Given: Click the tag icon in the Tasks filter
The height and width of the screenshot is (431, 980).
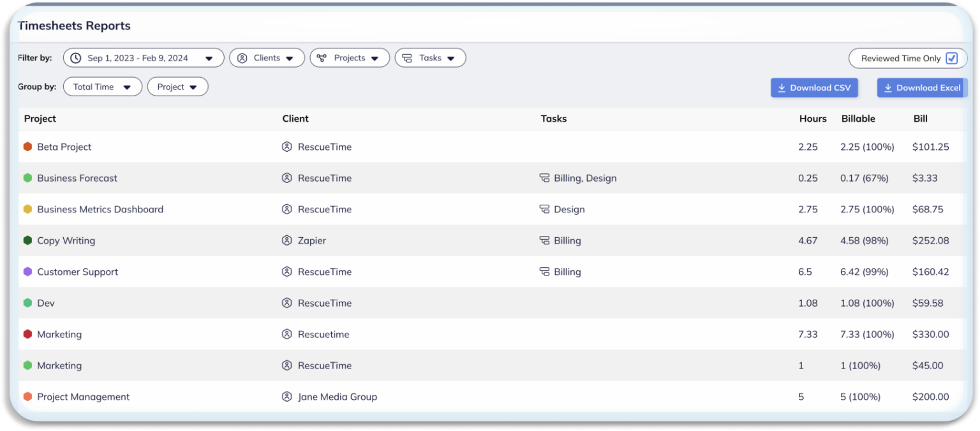Looking at the screenshot, I should pos(408,57).
